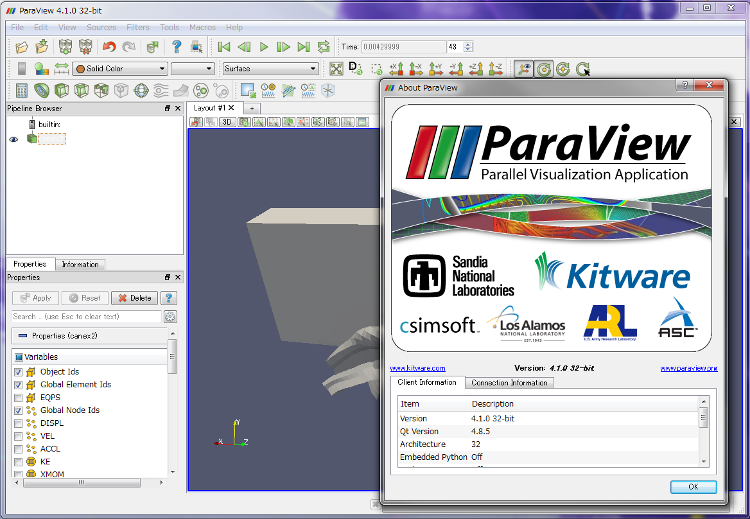Set view direction to -X
750x519 pixels.
pos(416,69)
